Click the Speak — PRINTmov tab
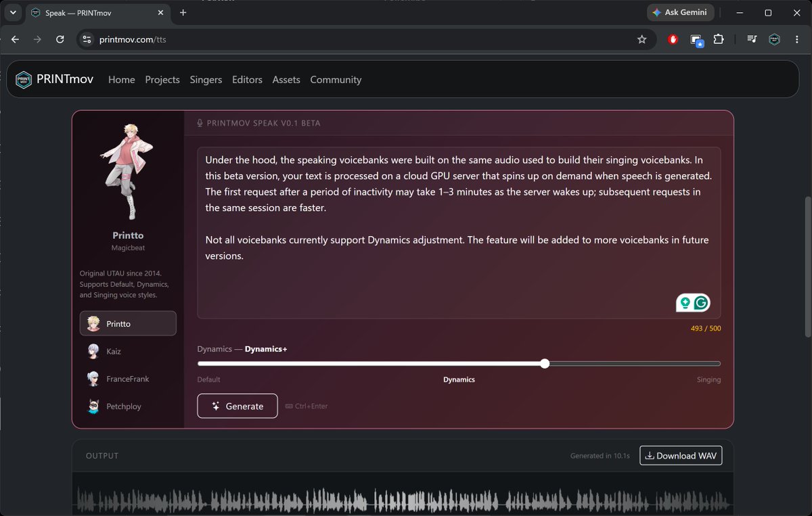The image size is (812, 516). pos(98,13)
